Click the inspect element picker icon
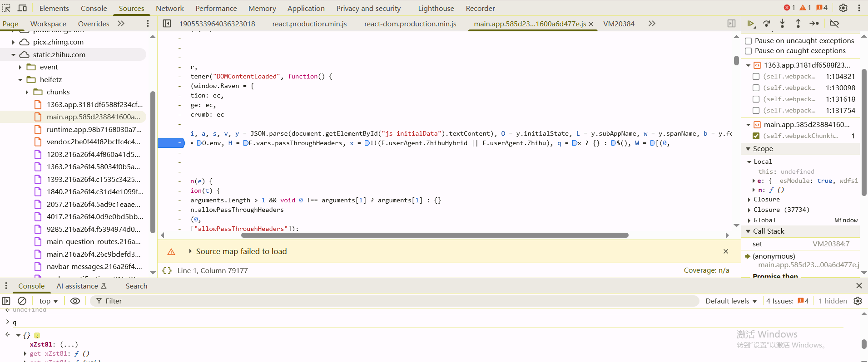The width and height of the screenshot is (868, 362). pyautogui.click(x=7, y=8)
